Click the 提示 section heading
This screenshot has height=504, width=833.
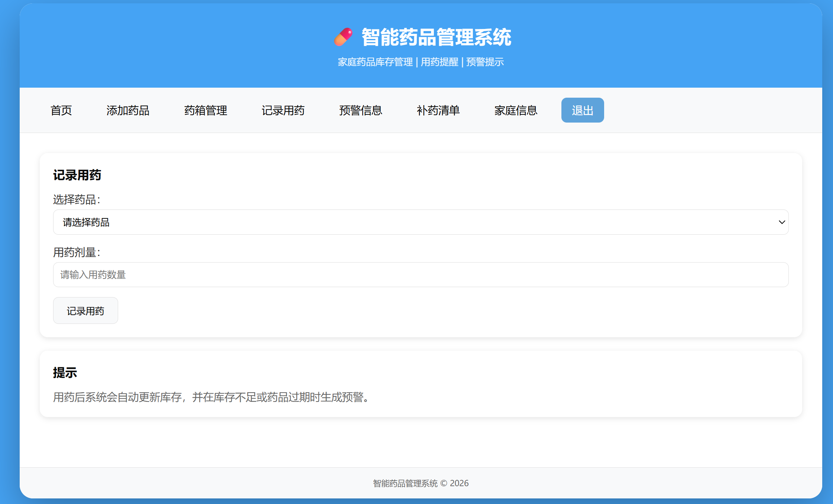65,373
